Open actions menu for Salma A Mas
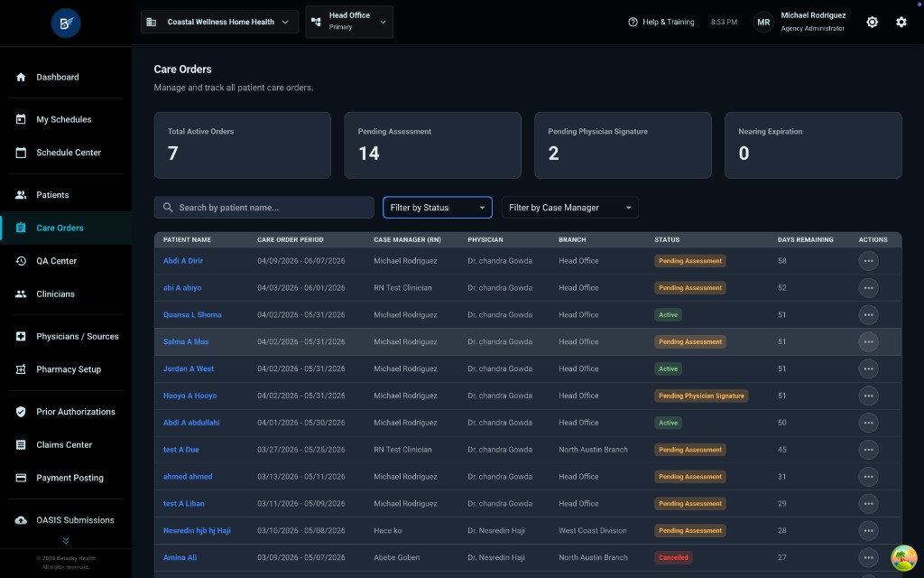The width and height of the screenshot is (924, 578). pos(868,341)
